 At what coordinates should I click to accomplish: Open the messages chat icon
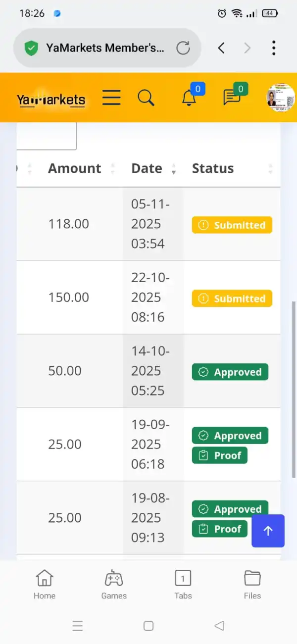(x=232, y=98)
